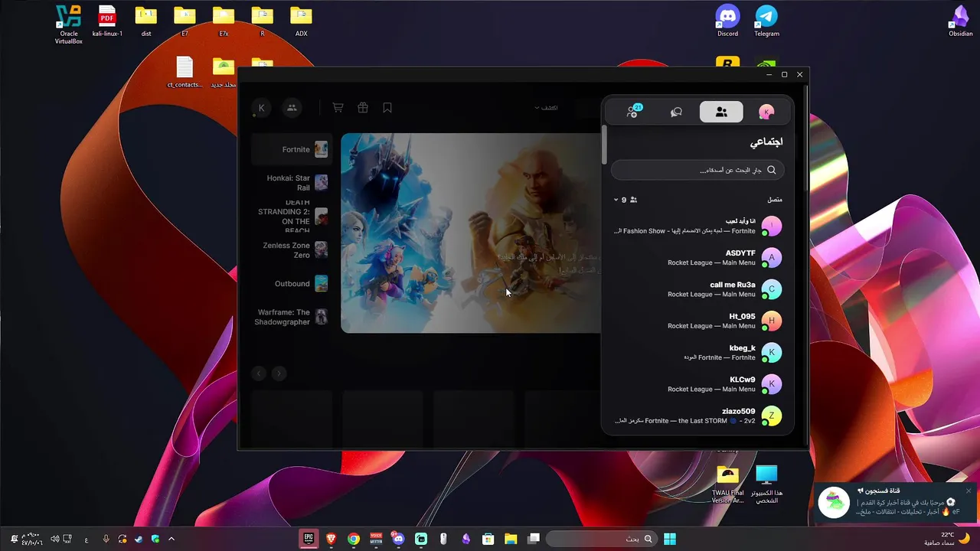Open the E7x folder on desktop
Viewport: 980px width, 551px height.
pyautogui.click(x=224, y=22)
